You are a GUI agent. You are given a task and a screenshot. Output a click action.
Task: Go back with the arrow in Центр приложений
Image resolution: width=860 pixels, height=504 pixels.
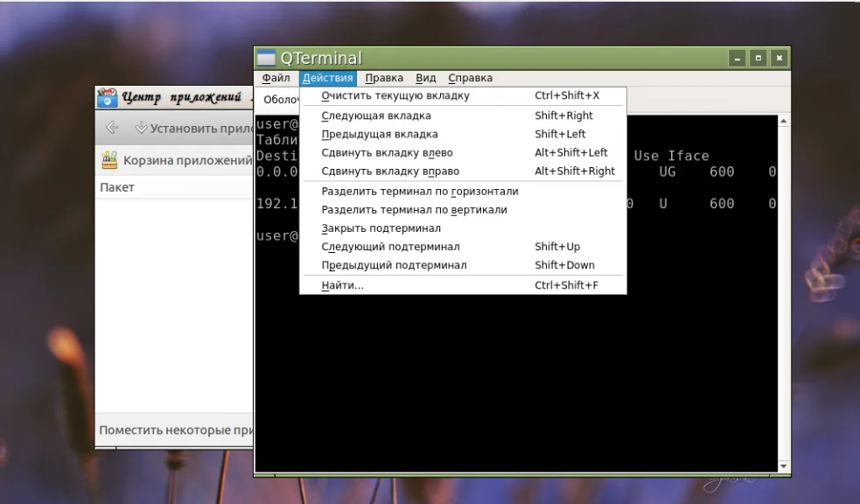tap(112, 128)
